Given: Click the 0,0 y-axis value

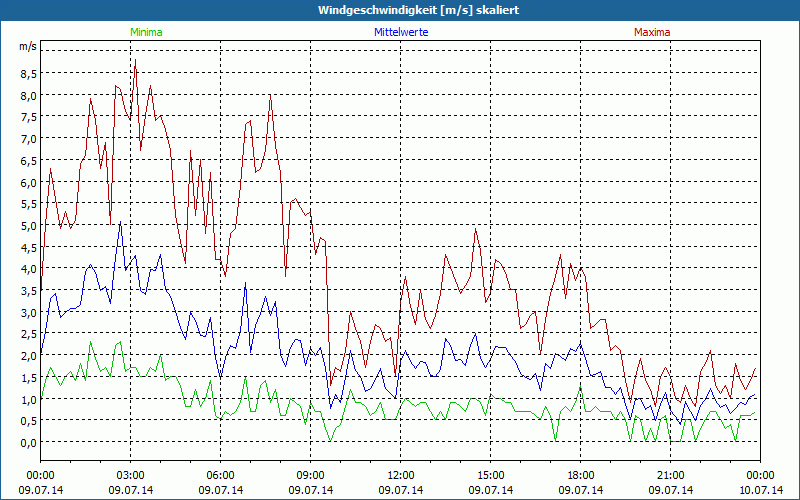Looking at the screenshot, I should coord(29,443).
